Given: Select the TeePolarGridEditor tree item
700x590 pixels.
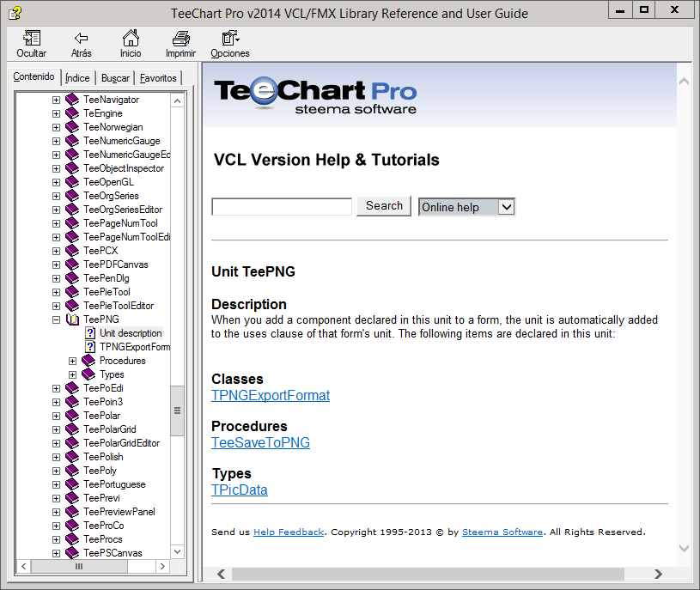Looking at the screenshot, I should click(121, 443).
